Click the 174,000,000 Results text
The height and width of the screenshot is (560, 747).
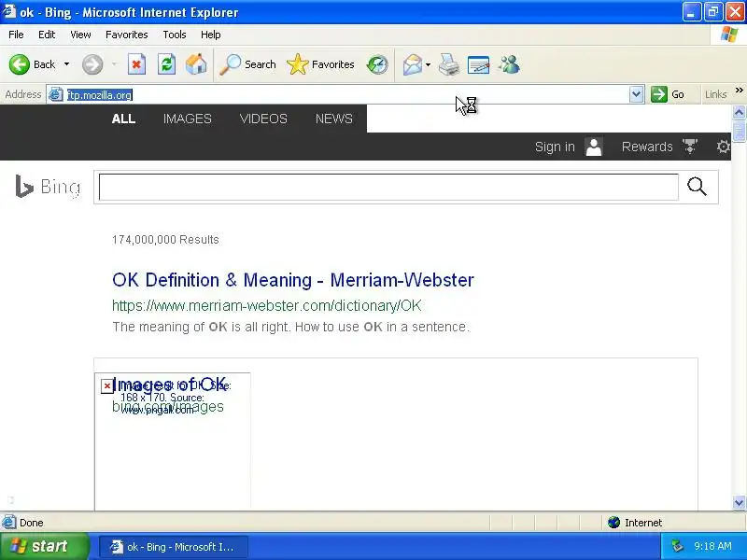click(165, 240)
